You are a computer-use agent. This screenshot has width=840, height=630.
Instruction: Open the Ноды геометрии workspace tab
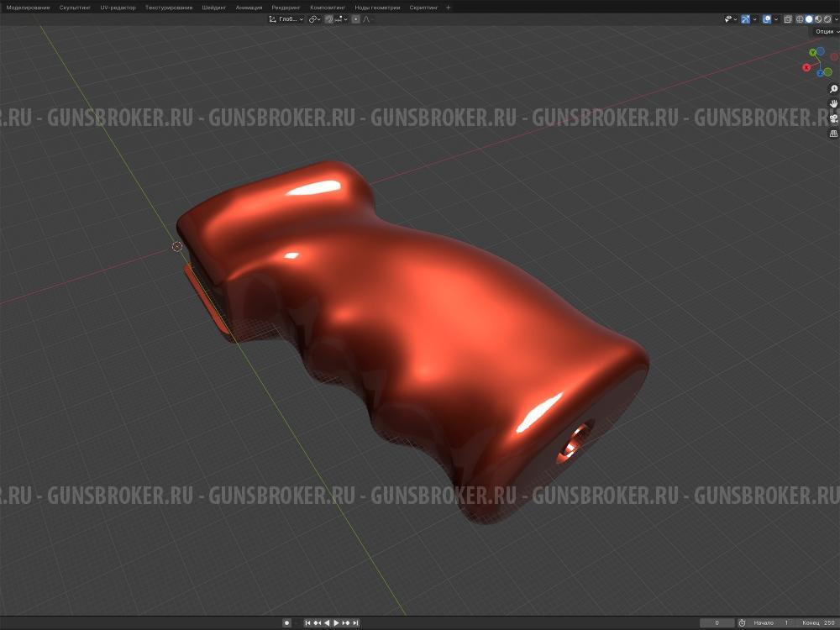pos(377,8)
